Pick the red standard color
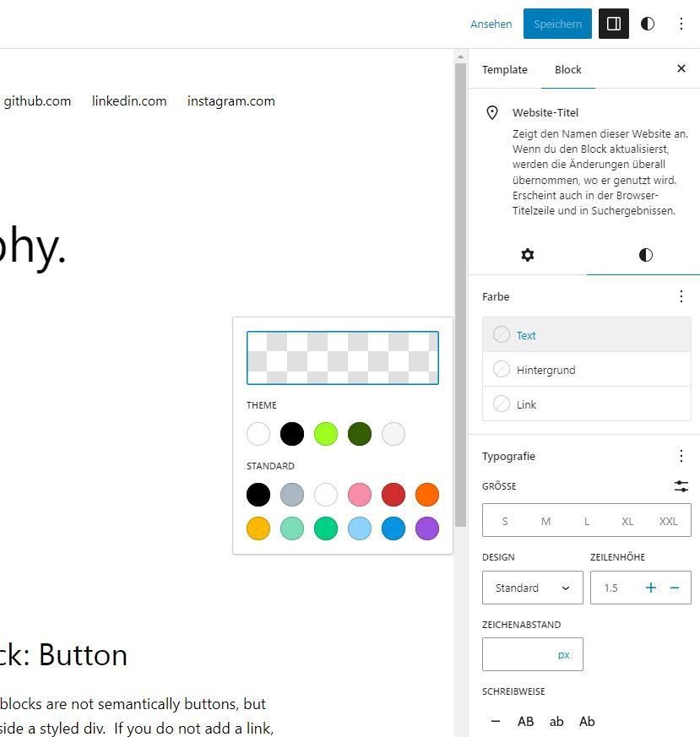This screenshot has width=700, height=737. (393, 495)
